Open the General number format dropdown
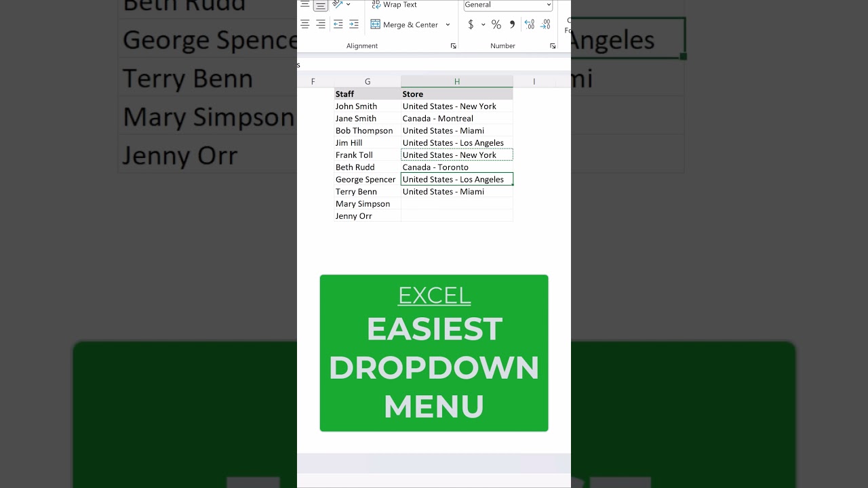Image resolution: width=868 pixels, height=488 pixels. 508,5
